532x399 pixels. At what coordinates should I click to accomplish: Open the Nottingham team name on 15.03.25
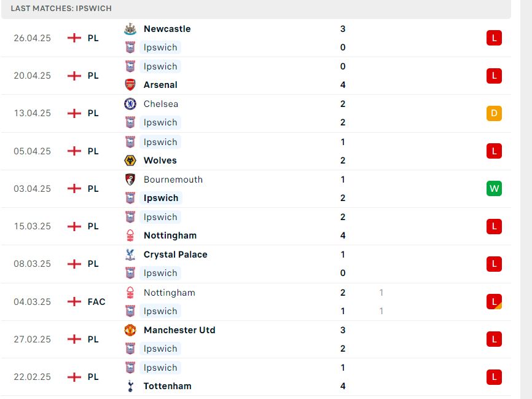170,235
